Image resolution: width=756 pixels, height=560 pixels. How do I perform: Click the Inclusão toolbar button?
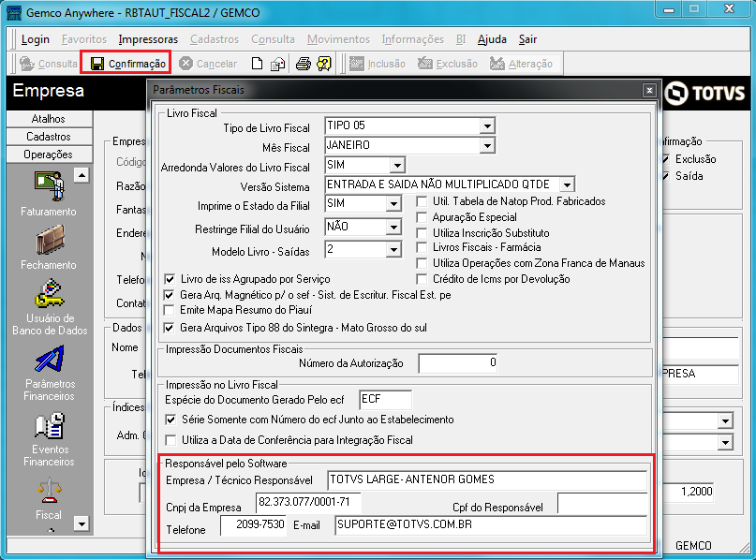(x=377, y=64)
